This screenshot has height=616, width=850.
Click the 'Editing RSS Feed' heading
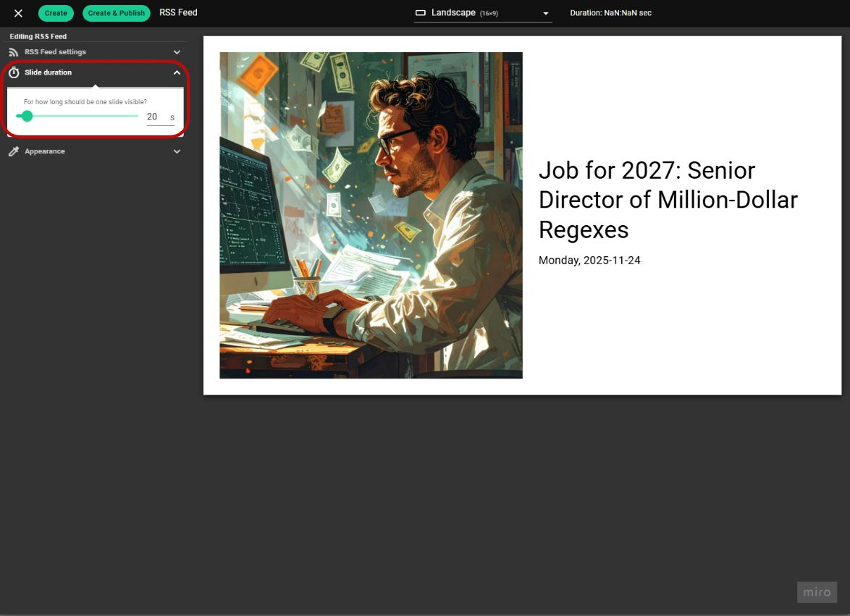click(38, 36)
